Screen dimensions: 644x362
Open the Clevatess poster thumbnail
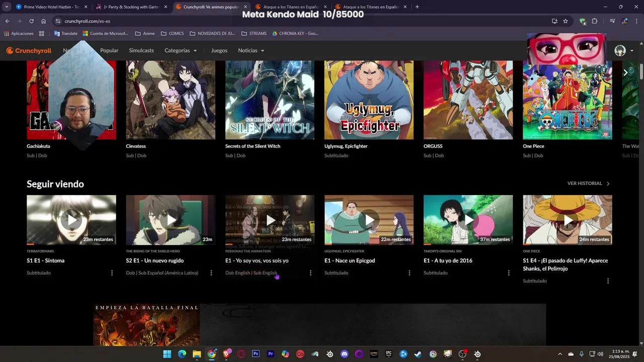pos(171,100)
